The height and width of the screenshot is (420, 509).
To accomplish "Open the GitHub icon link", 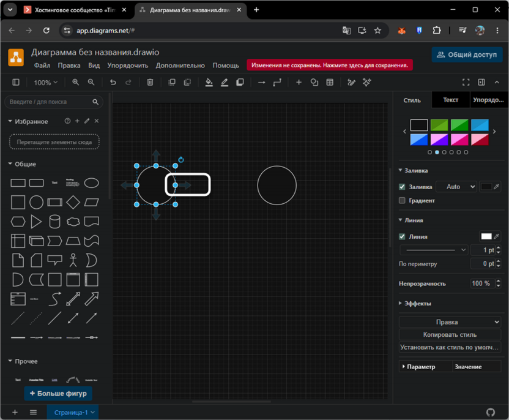I will click(491, 412).
